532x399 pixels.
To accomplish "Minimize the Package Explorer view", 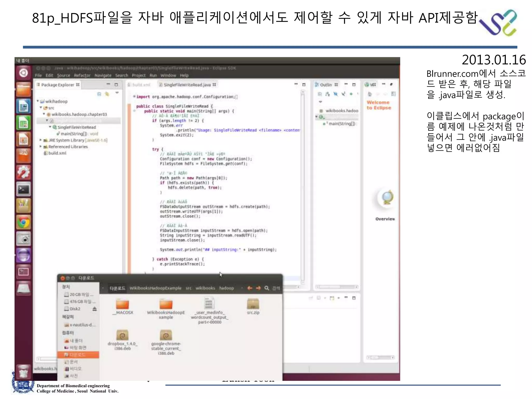I will coord(109,84).
